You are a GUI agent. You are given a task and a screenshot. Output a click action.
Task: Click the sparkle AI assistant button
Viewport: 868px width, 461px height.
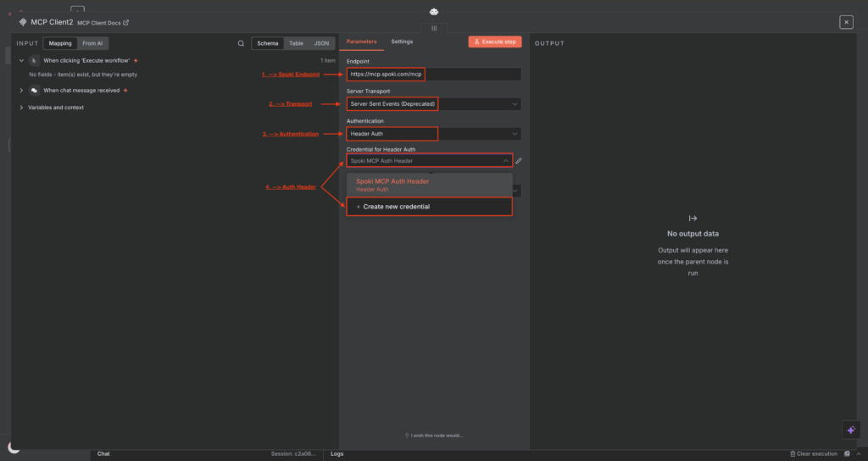[x=850, y=430]
